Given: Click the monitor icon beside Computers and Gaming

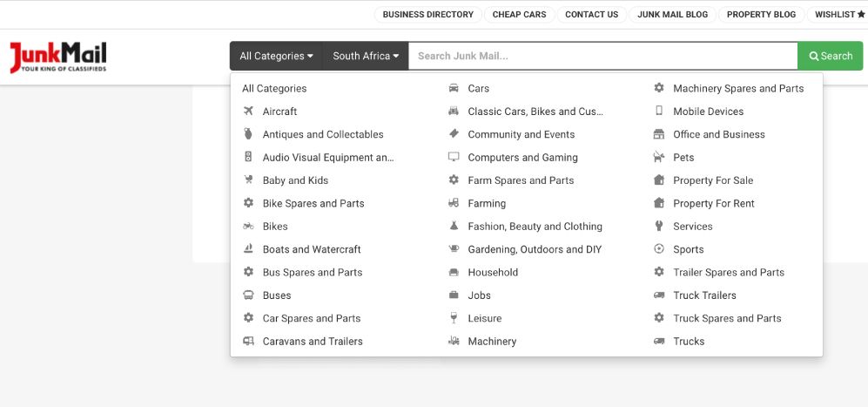Looking at the screenshot, I should [454, 157].
